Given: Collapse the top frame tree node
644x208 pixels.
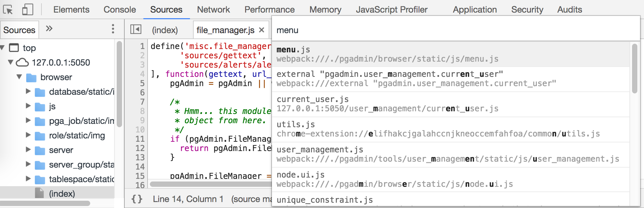Looking at the screenshot, I should pyautogui.click(x=3, y=48).
